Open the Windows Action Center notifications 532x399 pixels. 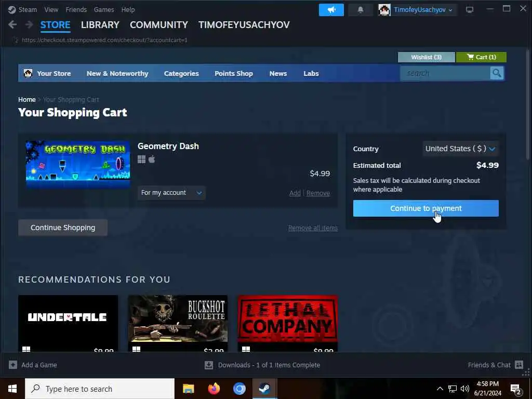pyautogui.click(x=516, y=389)
